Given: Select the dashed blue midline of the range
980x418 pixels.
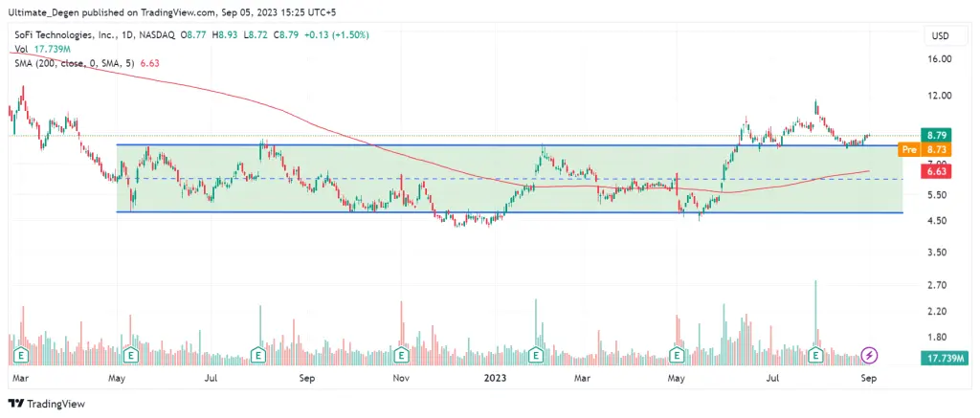Looking at the screenshot, I should pyautogui.click(x=509, y=179).
